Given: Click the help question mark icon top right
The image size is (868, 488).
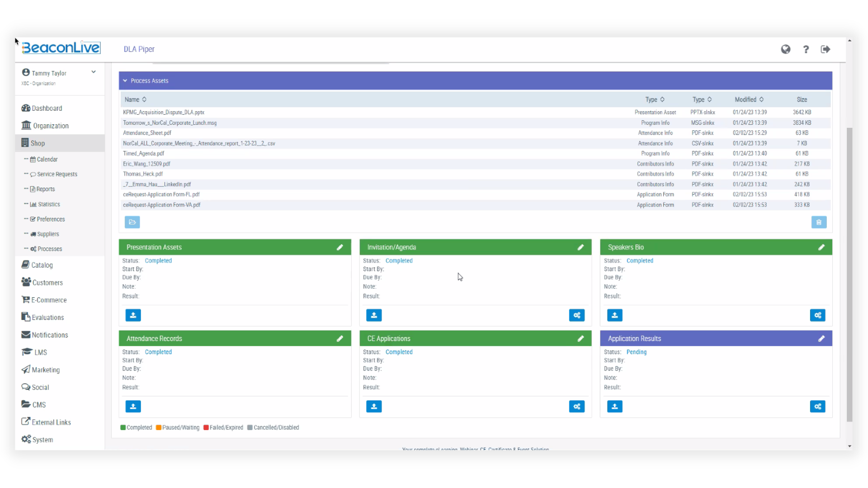Looking at the screenshot, I should click(806, 49).
